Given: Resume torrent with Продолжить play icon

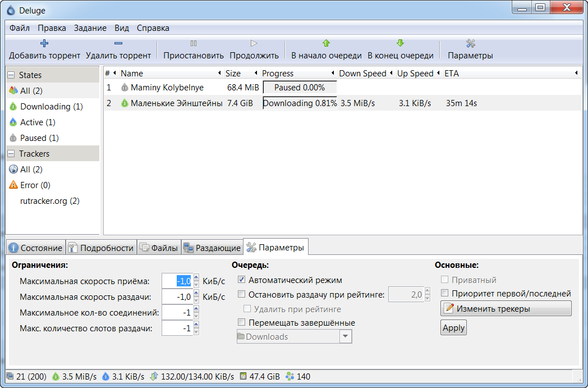Looking at the screenshot, I should (x=254, y=43).
